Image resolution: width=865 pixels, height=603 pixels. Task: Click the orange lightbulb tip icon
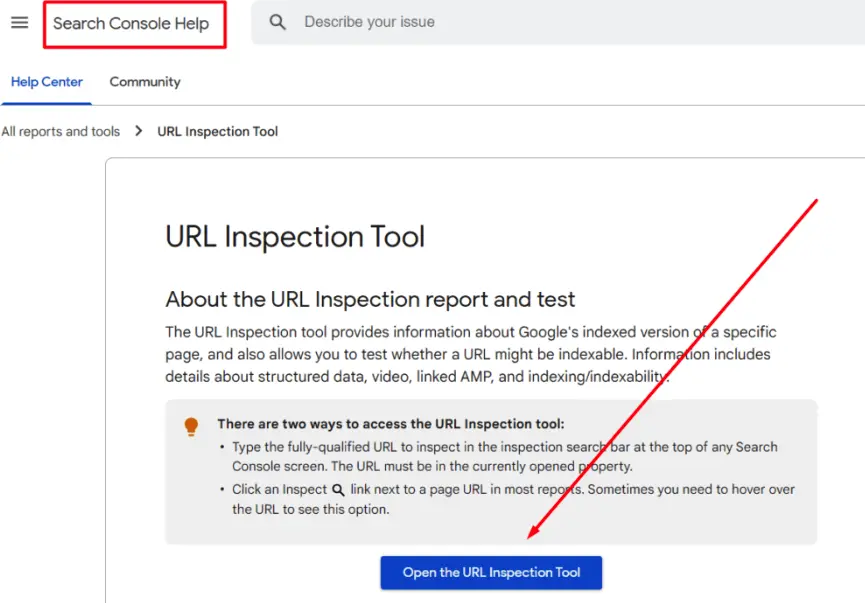point(191,426)
